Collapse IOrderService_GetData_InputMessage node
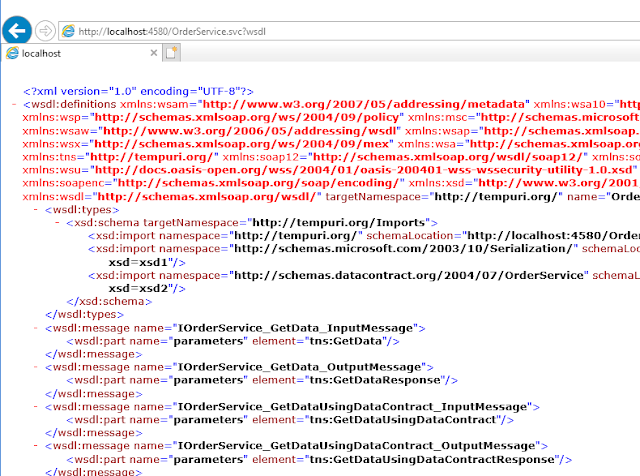Viewport: 640px width, 476px height. 36,328
